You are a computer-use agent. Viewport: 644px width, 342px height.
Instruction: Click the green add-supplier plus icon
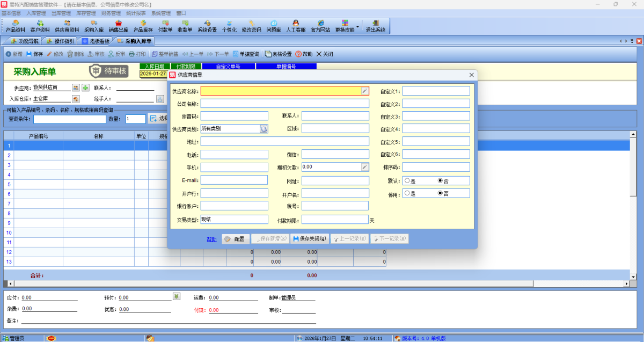[x=85, y=88]
